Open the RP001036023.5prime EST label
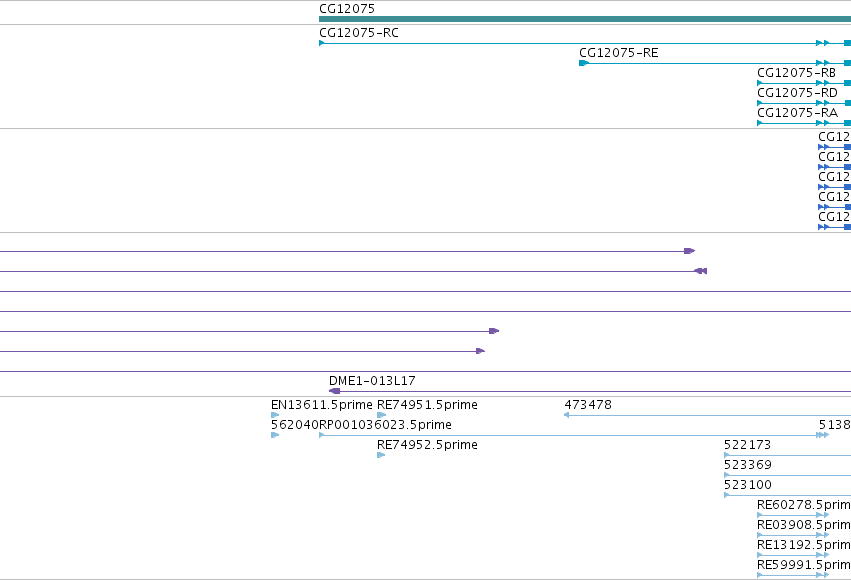851x580 pixels. pos(385,425)
